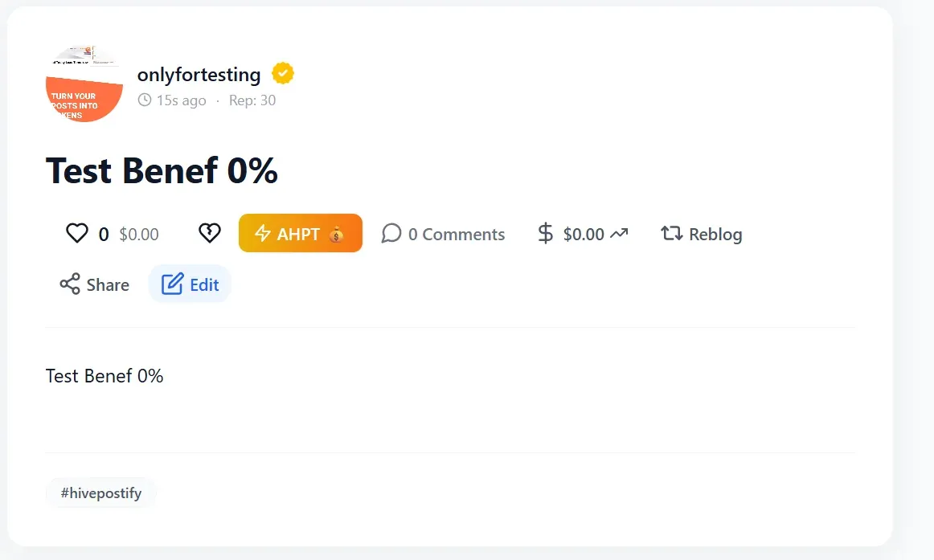The image size is (934, 560).
Task: Open the onlyfortesting username link
Action: pos(199,75)
